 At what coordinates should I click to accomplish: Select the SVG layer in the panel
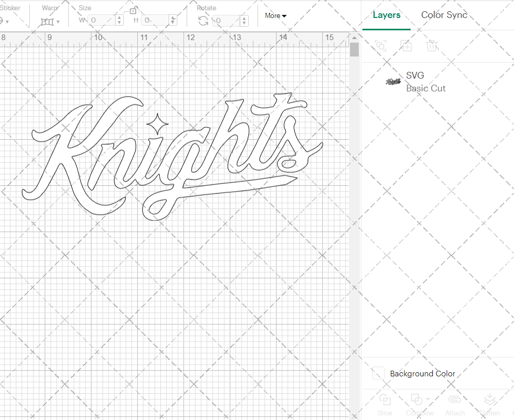(415, 75)
